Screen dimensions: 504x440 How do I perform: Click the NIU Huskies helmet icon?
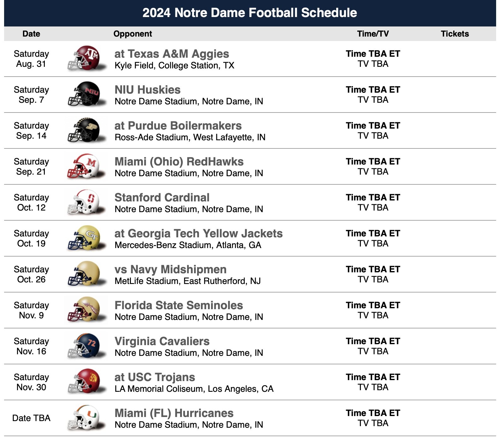85,95
